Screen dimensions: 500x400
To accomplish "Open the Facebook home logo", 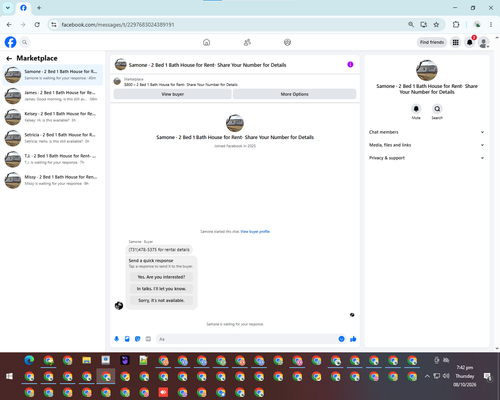I will click(x=10, y=42).
